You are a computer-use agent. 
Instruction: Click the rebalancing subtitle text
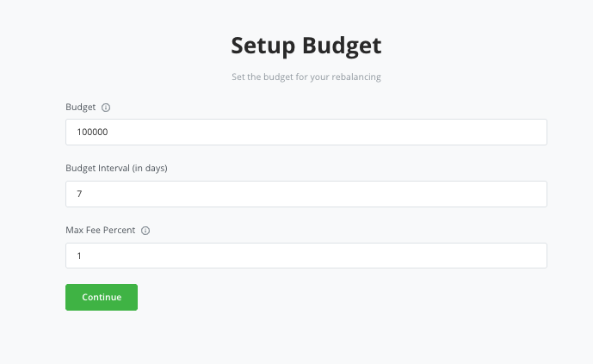pyautogui.click(x=306, y=77)
